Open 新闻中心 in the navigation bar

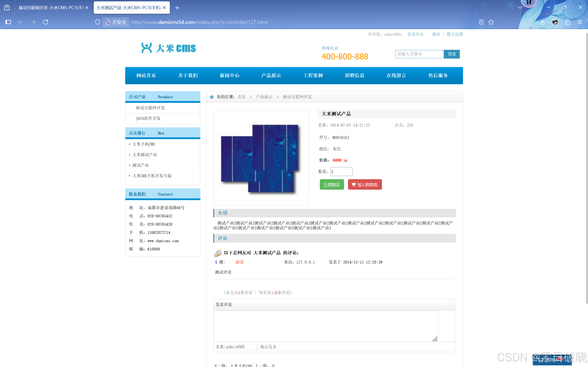pos(229,76)
